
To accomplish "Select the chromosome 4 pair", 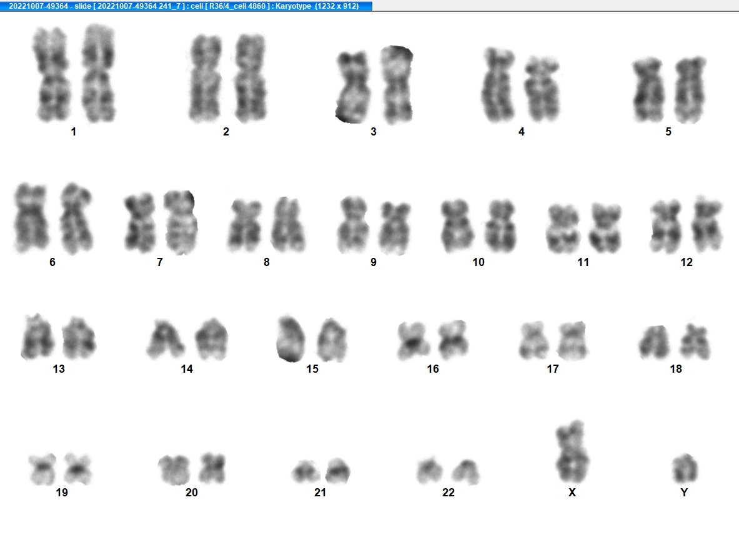I will tap(521, 85).
